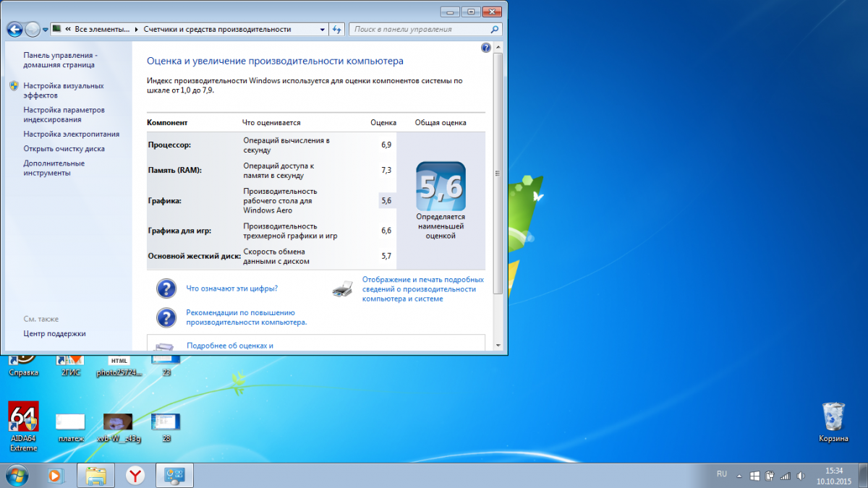Select the 'Корзина' recycle bin icon
Screen dimensions: 868x488
pos(833,422)
